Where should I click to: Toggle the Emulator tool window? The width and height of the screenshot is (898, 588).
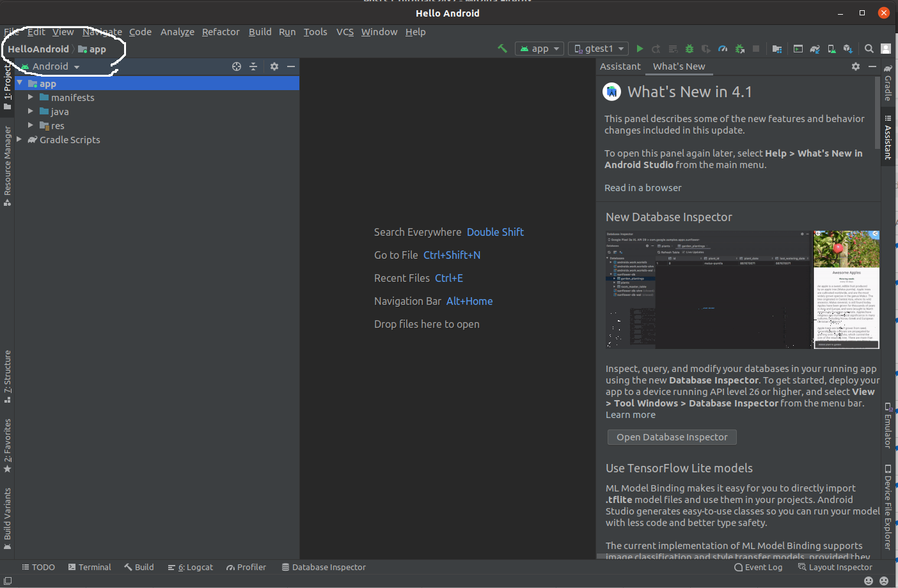point(888,426)
